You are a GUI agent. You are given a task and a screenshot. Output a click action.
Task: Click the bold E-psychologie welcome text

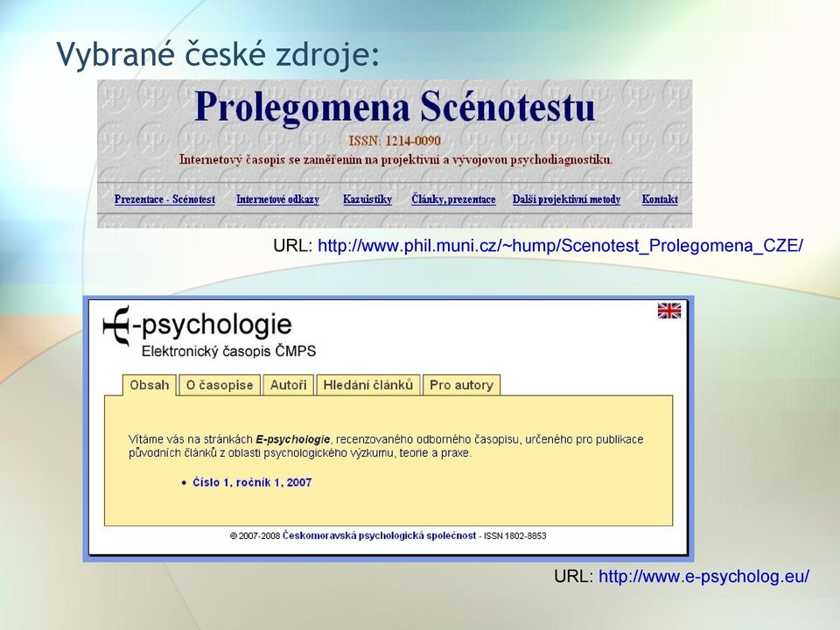click(x=292, y=440)
